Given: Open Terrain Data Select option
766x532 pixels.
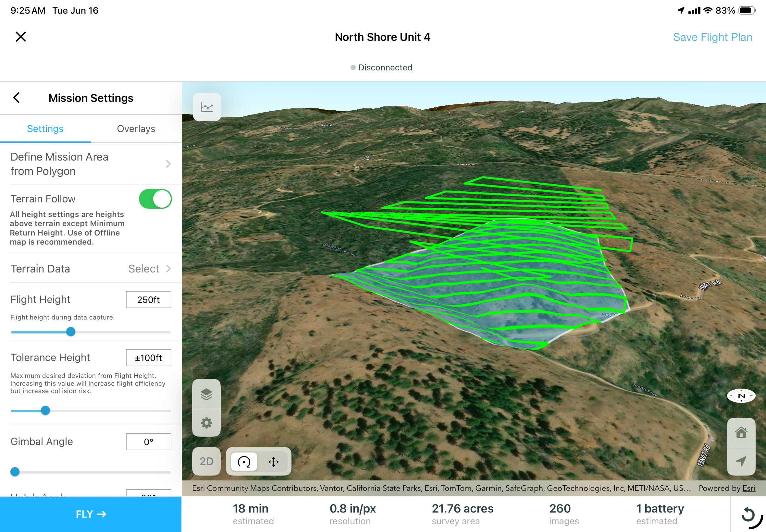Looking at the screenshot, I should [91, 269].
